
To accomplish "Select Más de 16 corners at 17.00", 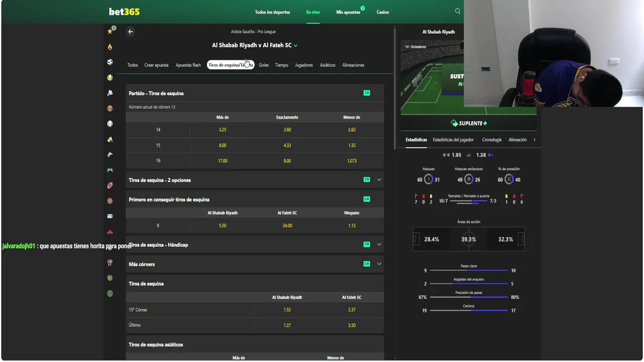I will point(222,161).
